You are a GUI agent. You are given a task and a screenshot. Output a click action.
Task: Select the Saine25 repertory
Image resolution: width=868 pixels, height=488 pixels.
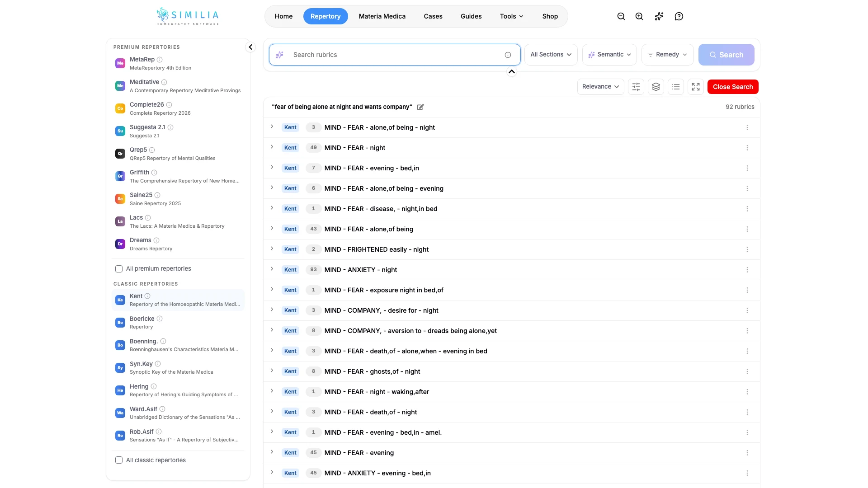178,199
